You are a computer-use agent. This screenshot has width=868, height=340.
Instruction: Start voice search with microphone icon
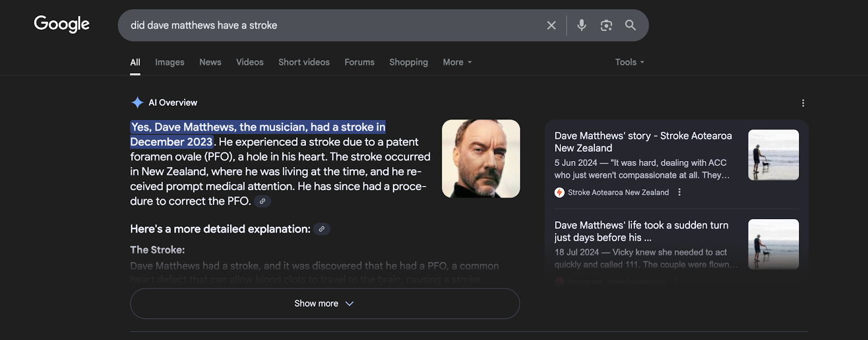point(582,25)
